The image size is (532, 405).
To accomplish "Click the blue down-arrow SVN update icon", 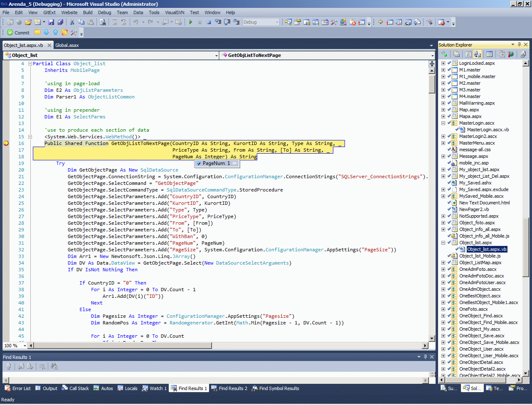I will (x=46, y=32).
